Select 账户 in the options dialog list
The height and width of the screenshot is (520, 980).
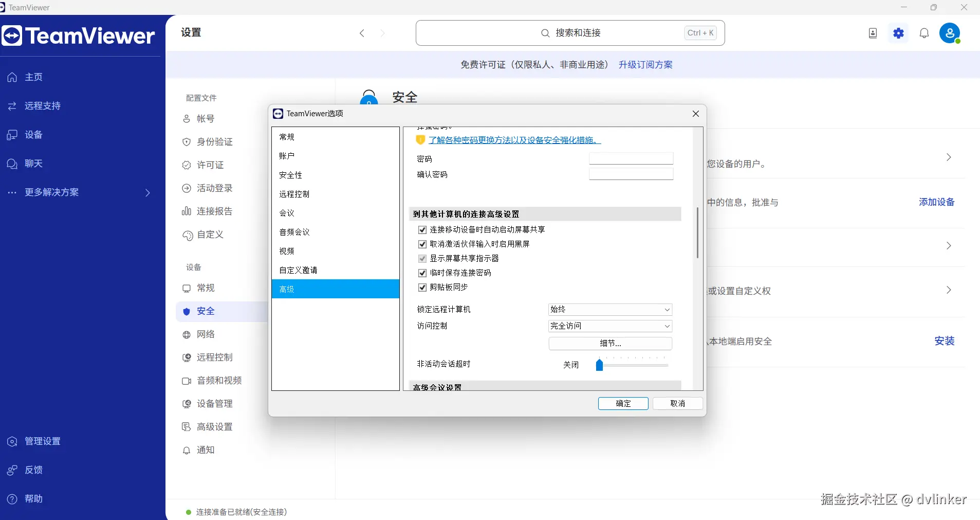pyautogui.click(x=336, y=156)
